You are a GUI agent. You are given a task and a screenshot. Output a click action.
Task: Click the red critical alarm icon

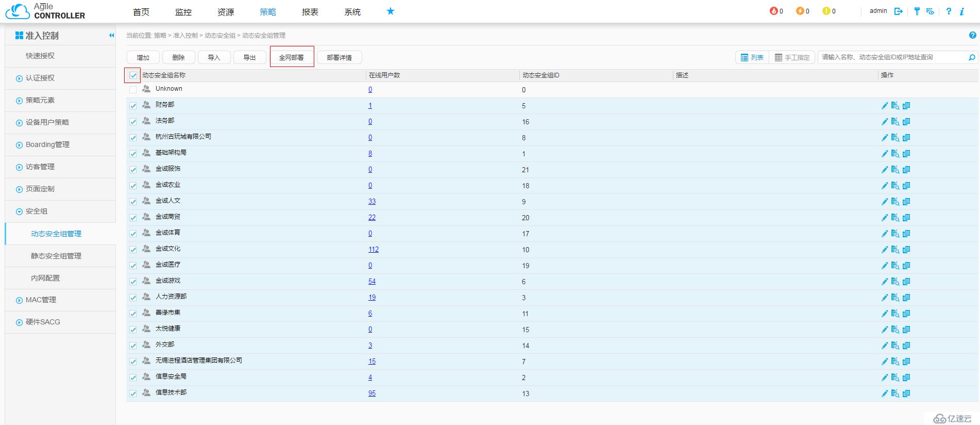pyautogui.click(x=773, y=11)
